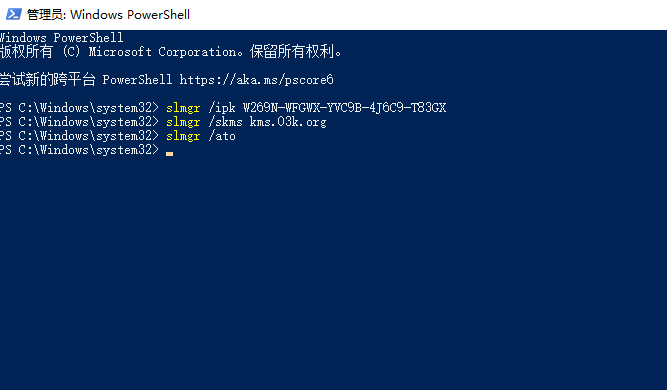The image size is (667, 390).
Task: Click the prompt path before the /ipk command
Action: coord(79,108)
